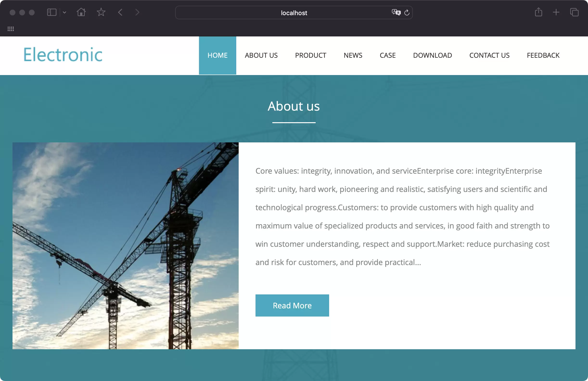Click the browser translate icon
The height and width of the screenshot is (381, 588).
396,13
